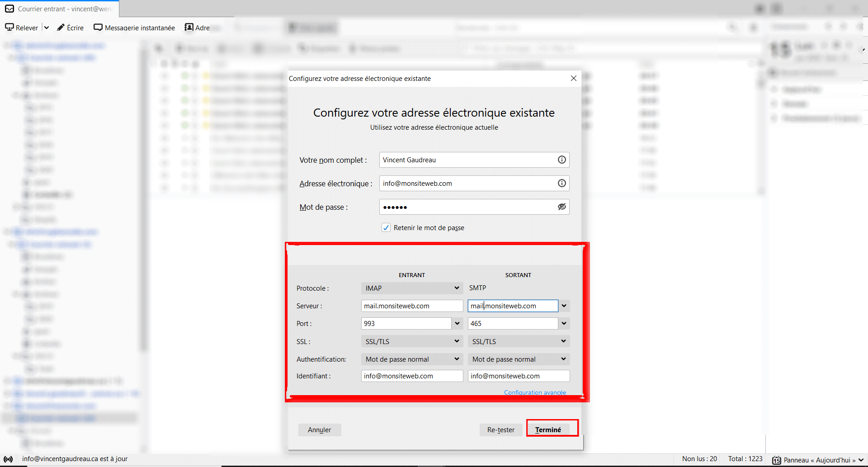Click the 'Re-tester' button
868x467 pixels.
500,429
